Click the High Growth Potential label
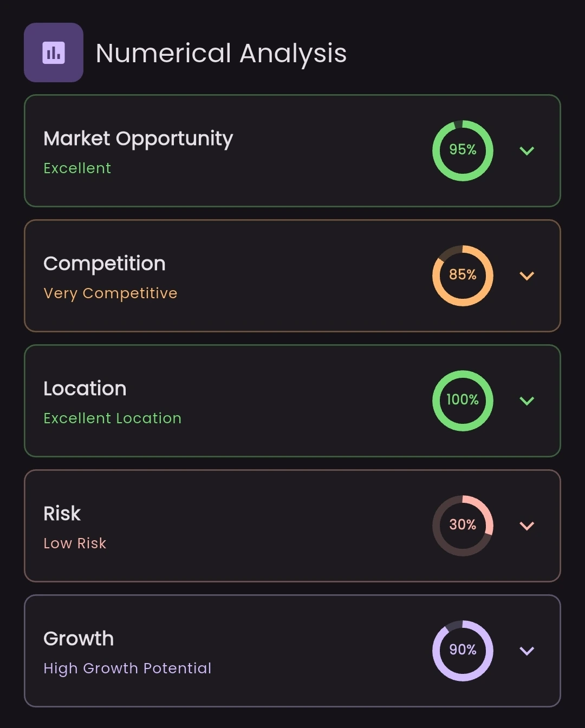This screenshot has height=728, width=585. [127, 668]
